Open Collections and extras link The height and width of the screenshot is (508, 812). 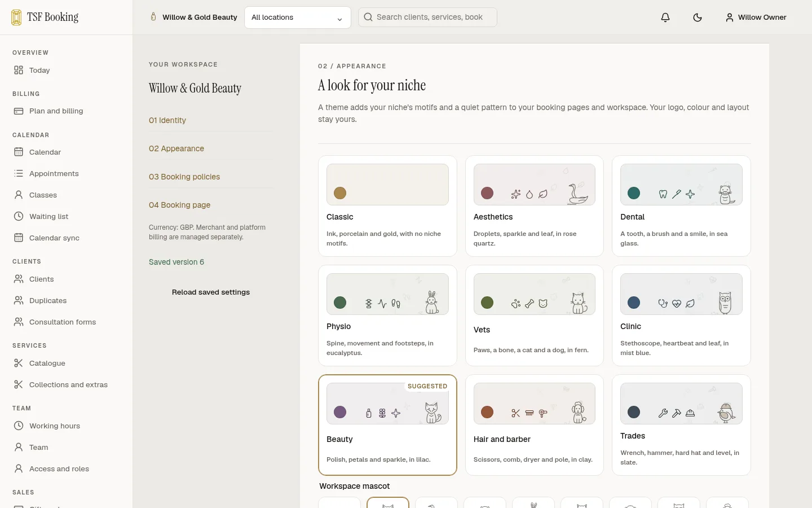click(68, 384)
